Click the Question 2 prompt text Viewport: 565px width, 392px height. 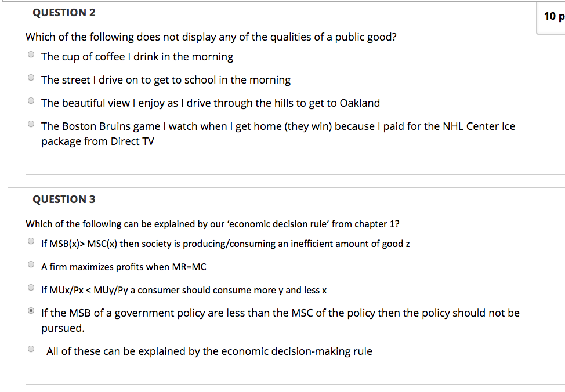[x=211, y=37]
